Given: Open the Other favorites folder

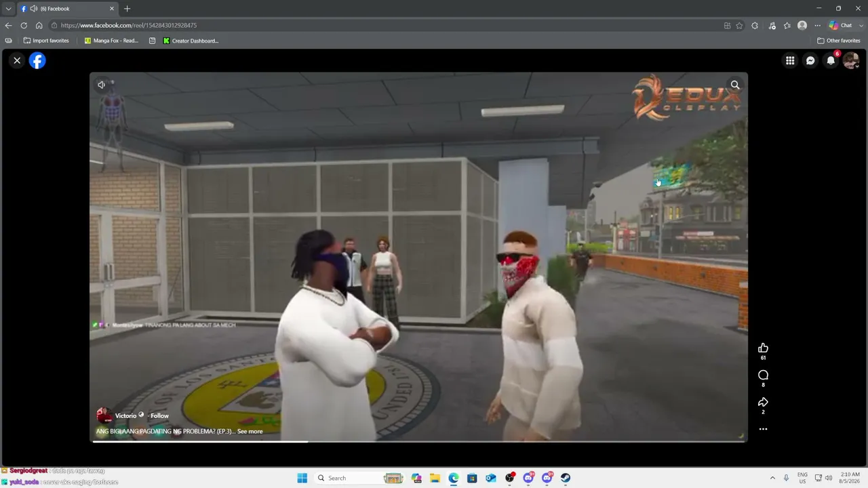Looking at the screenshot, I should (839, 41).
